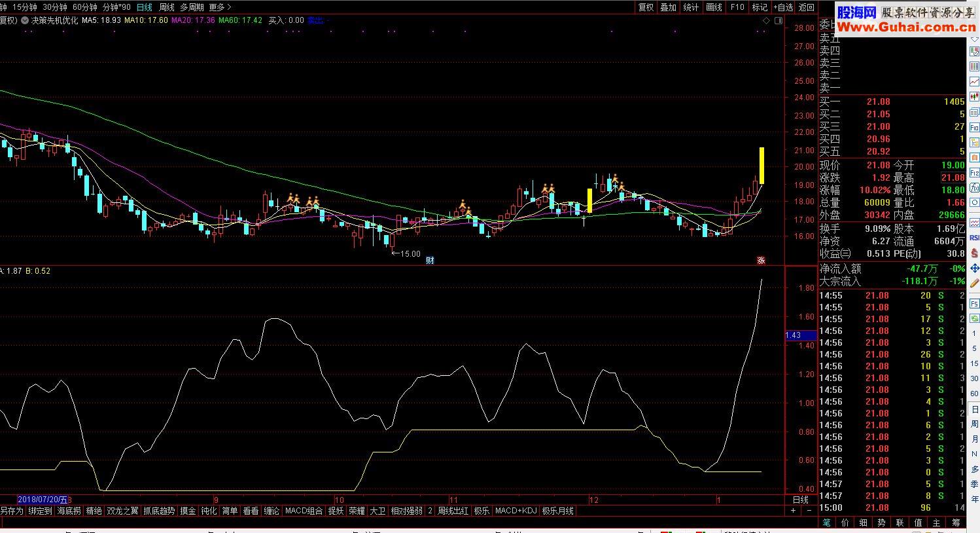Open F10 company info
The image size is (980, 533).
[x=737, y=7]
